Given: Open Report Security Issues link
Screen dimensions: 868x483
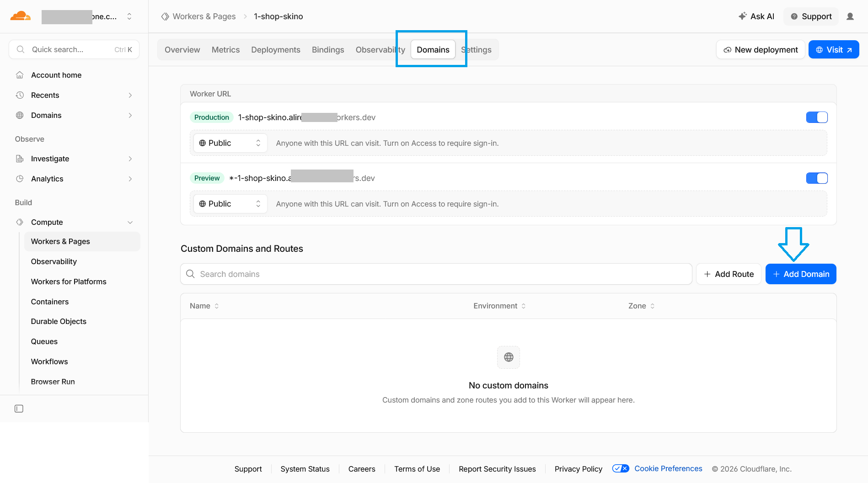Looking at the screenshot, I should pos(497,469).
